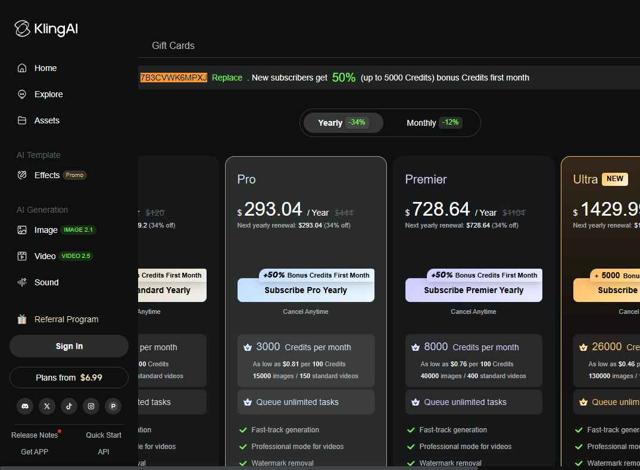Open Quick Start link

[x=104, y=435]
